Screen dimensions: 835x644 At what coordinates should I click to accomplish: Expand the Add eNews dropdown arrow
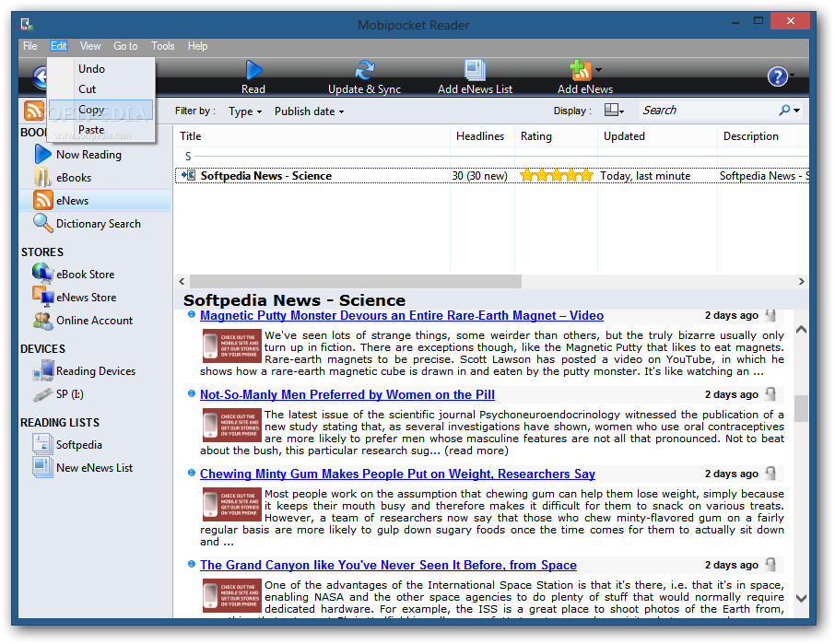coord(598,70)
